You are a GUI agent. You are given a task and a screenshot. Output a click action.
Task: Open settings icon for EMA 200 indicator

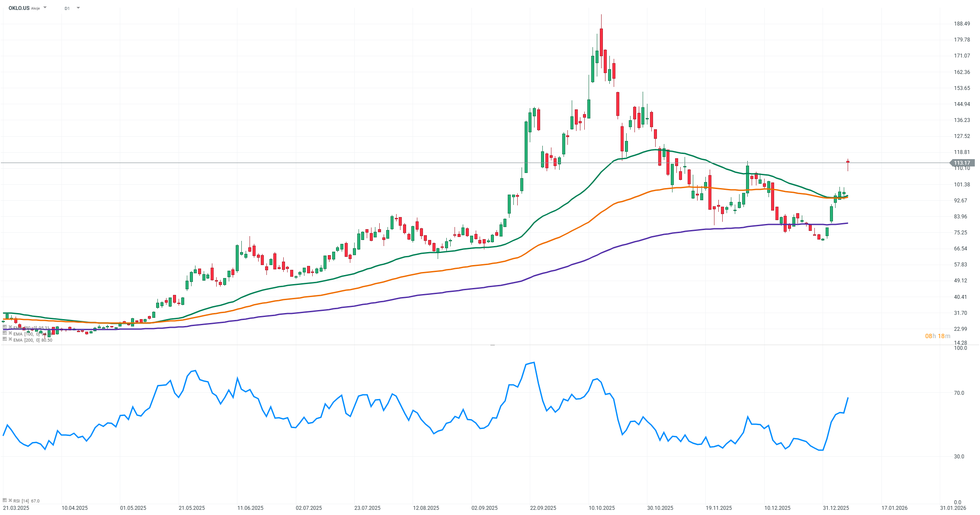tap(5, 339)
